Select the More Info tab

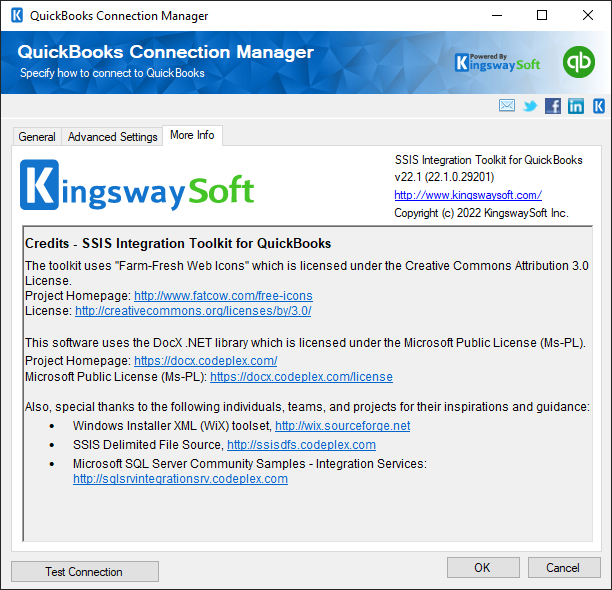tap(192, 135)
